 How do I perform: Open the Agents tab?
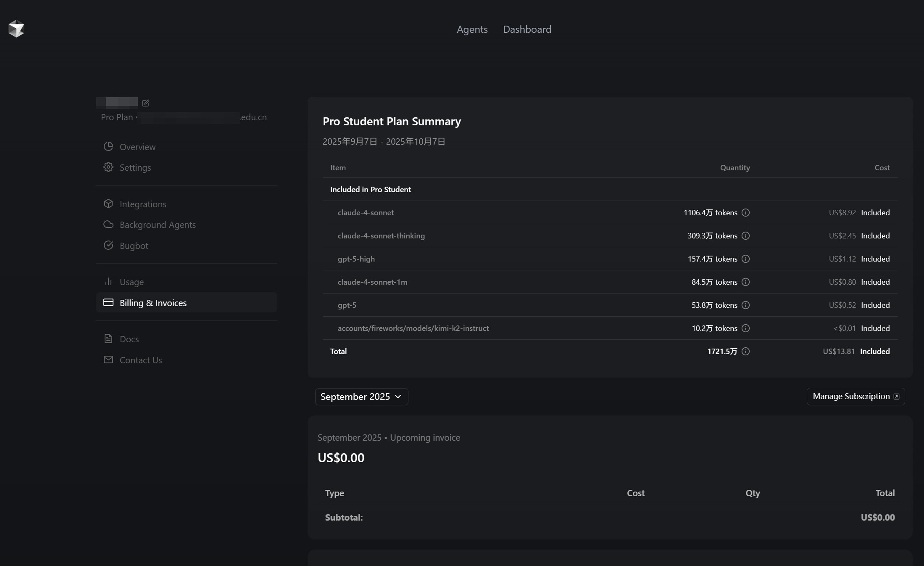(x=472, y=29)
